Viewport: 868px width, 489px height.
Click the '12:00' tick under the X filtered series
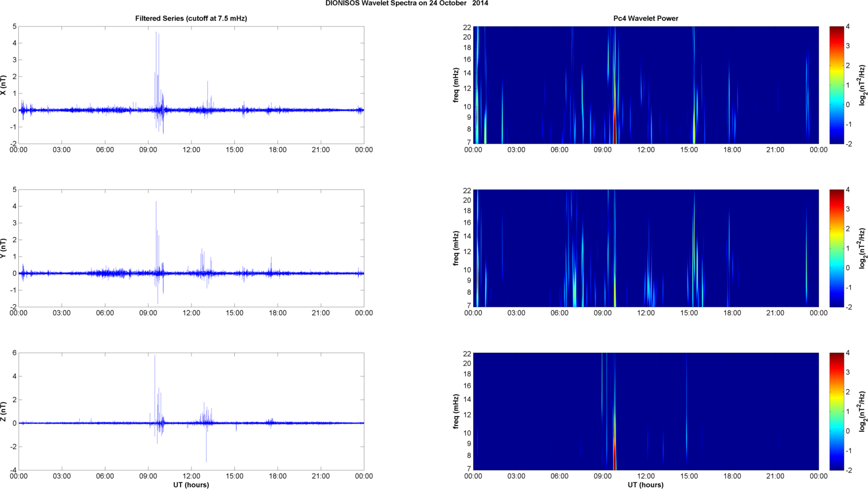pos(191,150)
